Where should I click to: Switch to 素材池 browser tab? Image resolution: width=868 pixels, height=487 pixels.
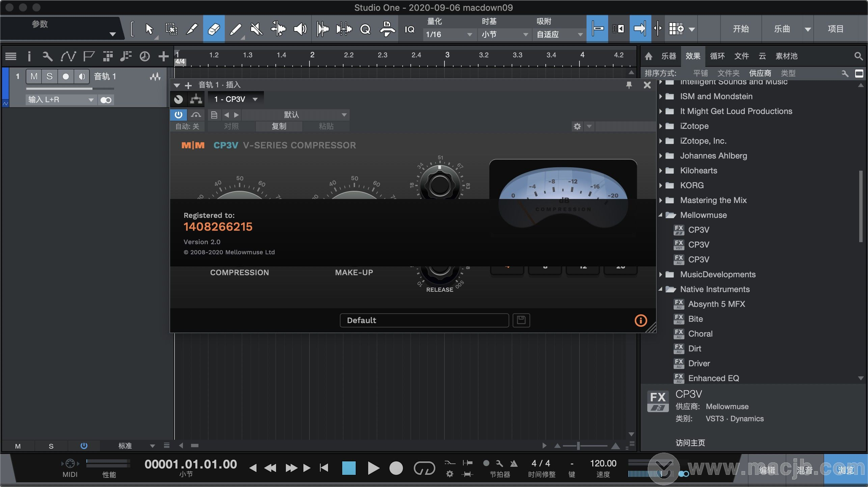[x=786, y=56]
